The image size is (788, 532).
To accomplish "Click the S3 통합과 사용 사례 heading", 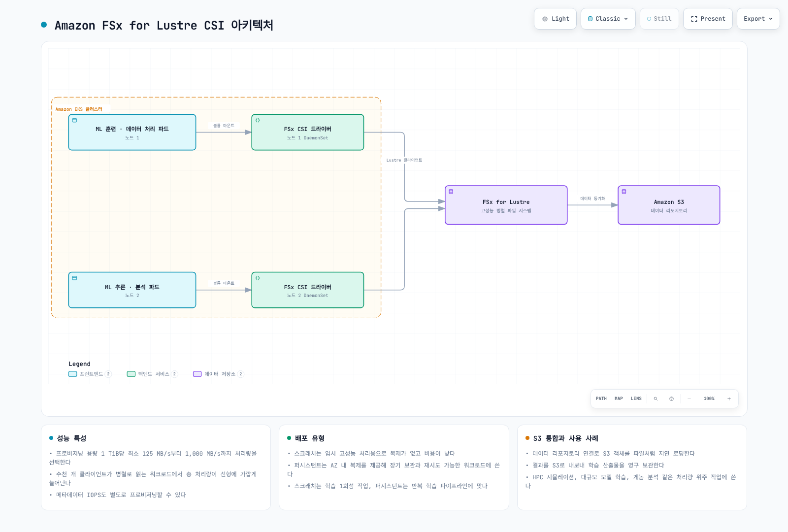I will coord(566,438).
